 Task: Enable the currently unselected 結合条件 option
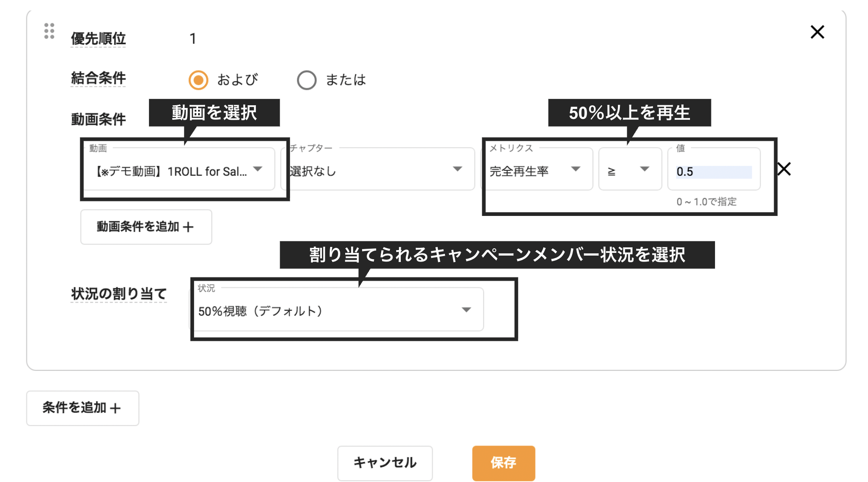pyautogui.click(x=307, y=80)
